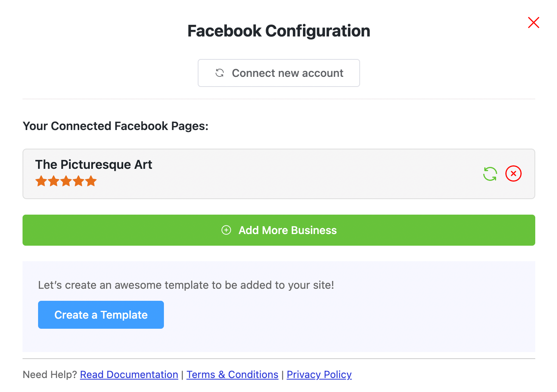Click the blue Create a Template button
This screenshot has width=557, height=392.
pos(101,315)
